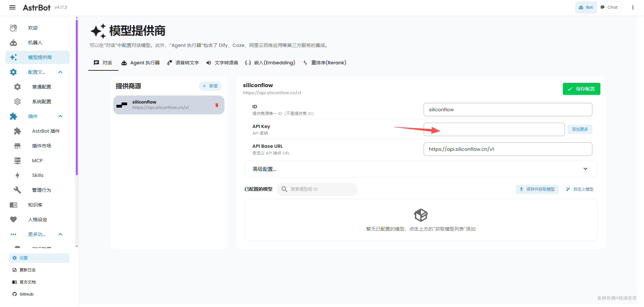Viewport: 644px width, 307px height.
Task: Click the siliconflow provider logo
Action: 122,105
